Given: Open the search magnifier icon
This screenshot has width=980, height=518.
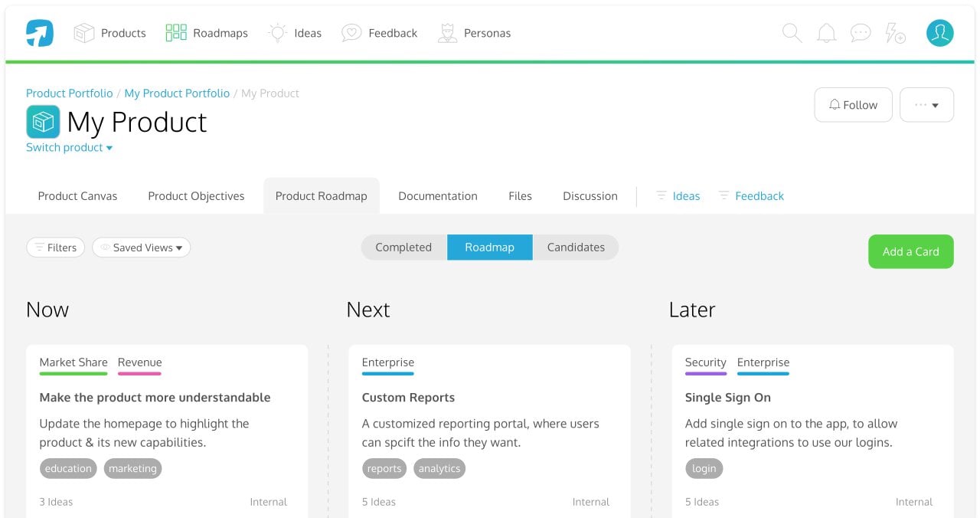Looking at the screenshot, I should [x=792, y=33].
